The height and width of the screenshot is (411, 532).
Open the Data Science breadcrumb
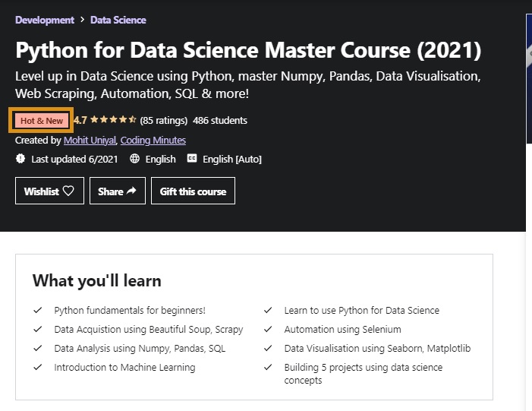[x=118, y=20]
